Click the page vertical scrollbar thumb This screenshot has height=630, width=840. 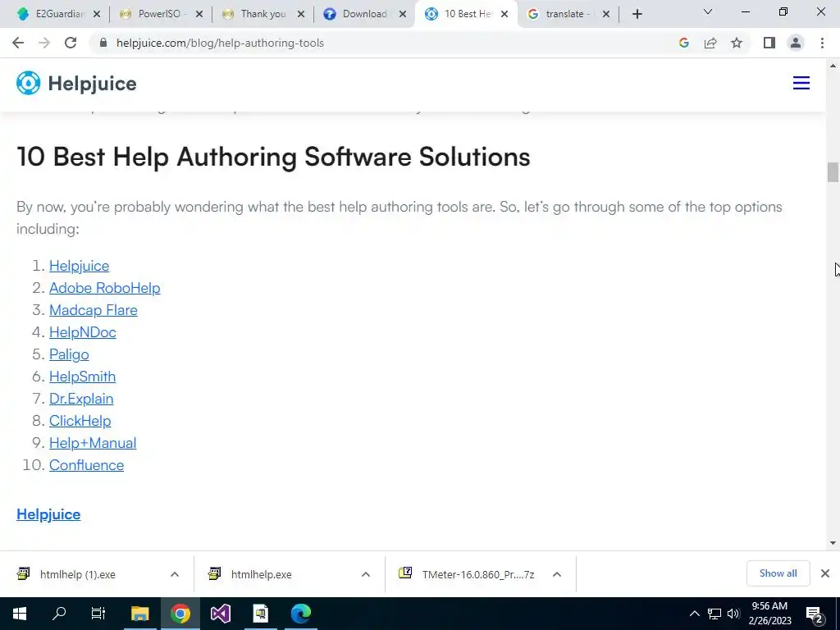coord(833,172)
